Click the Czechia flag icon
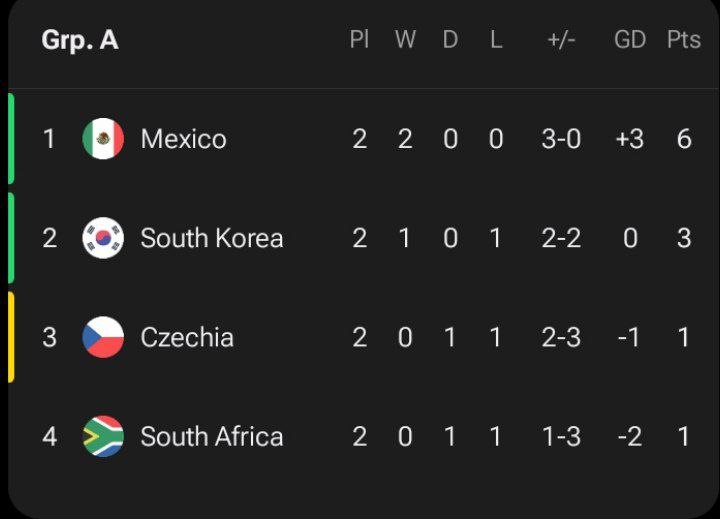This screenshot has width=720, height=519. coord(103,337)
